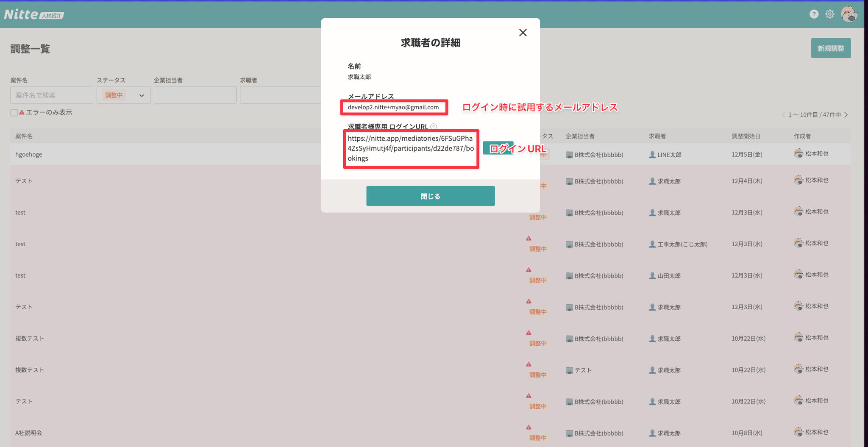Click 調整中 status in A社説明会 row
Image resolution: width=868 pixels, height=447 pixels.
(x=538, y=438)
